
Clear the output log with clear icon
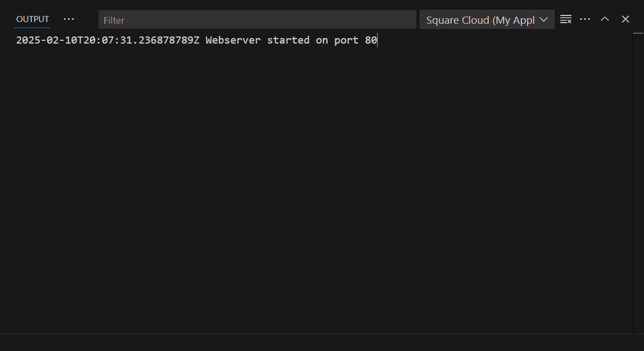pos(566,19)
